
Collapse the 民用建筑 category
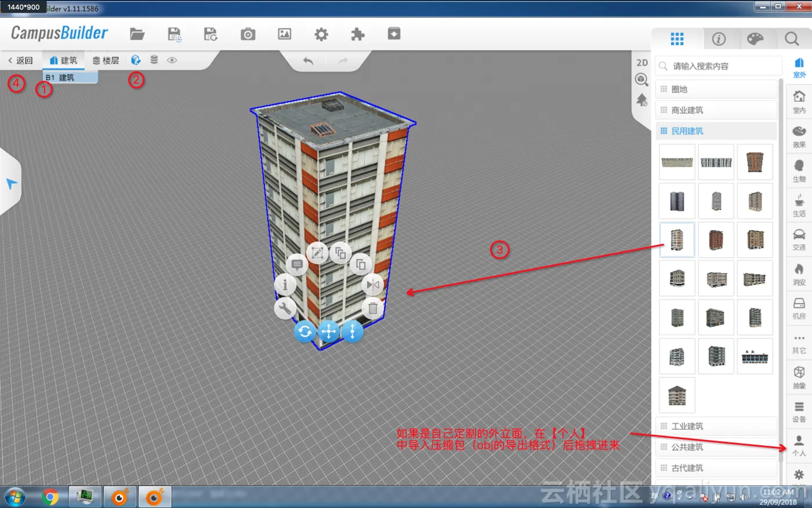point(716,131)
